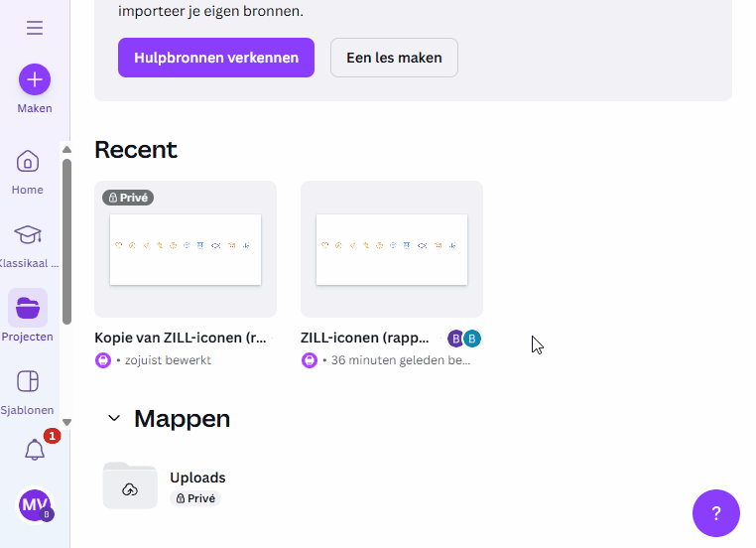
Task: Click collaborator avatars on ZILL-iconen
Action: 463,339
